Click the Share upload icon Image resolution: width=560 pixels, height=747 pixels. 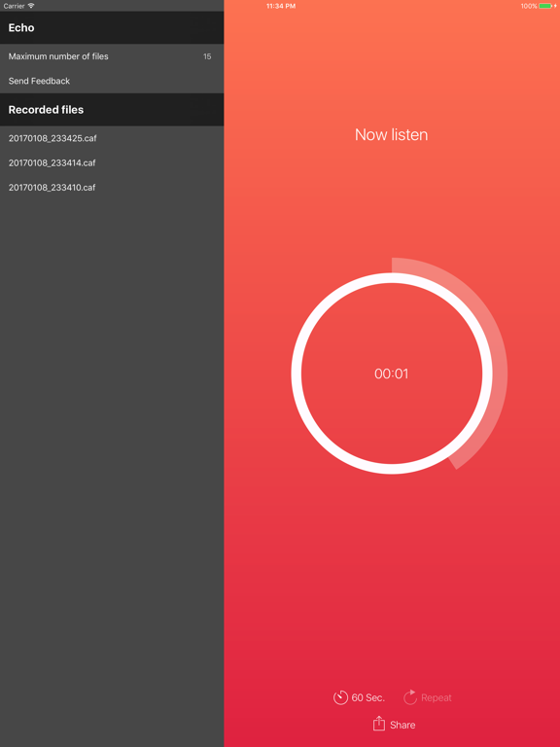point(378,724)
